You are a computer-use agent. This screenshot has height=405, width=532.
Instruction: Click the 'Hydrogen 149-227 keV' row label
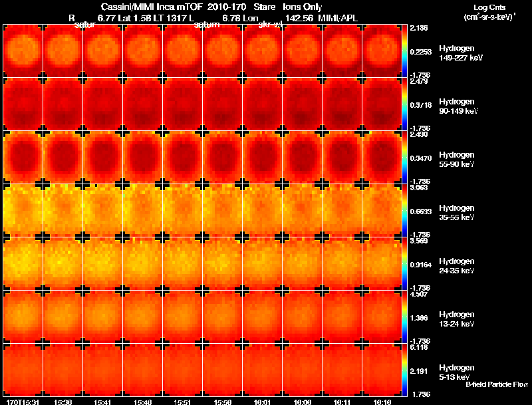point(461,53)
